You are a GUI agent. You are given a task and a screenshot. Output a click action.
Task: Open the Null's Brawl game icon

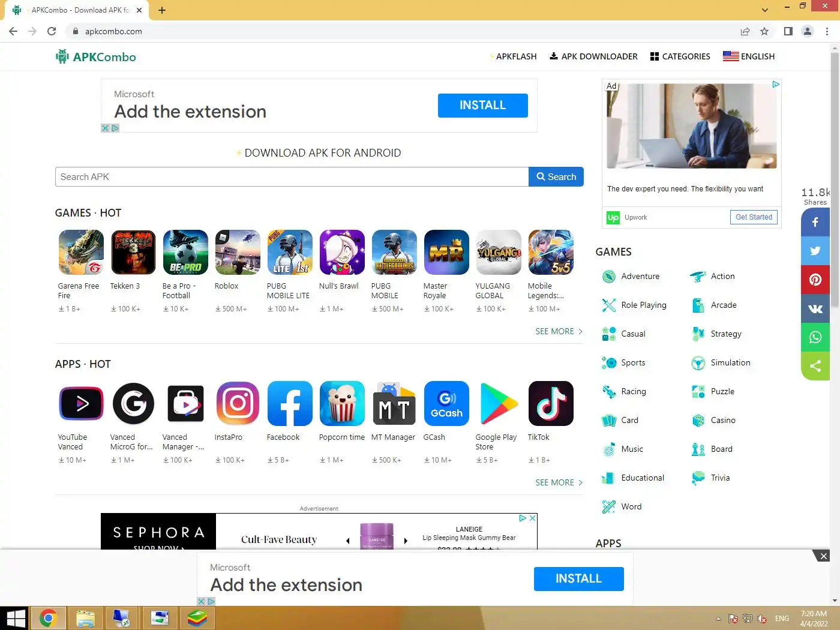[x=342, y=253]
